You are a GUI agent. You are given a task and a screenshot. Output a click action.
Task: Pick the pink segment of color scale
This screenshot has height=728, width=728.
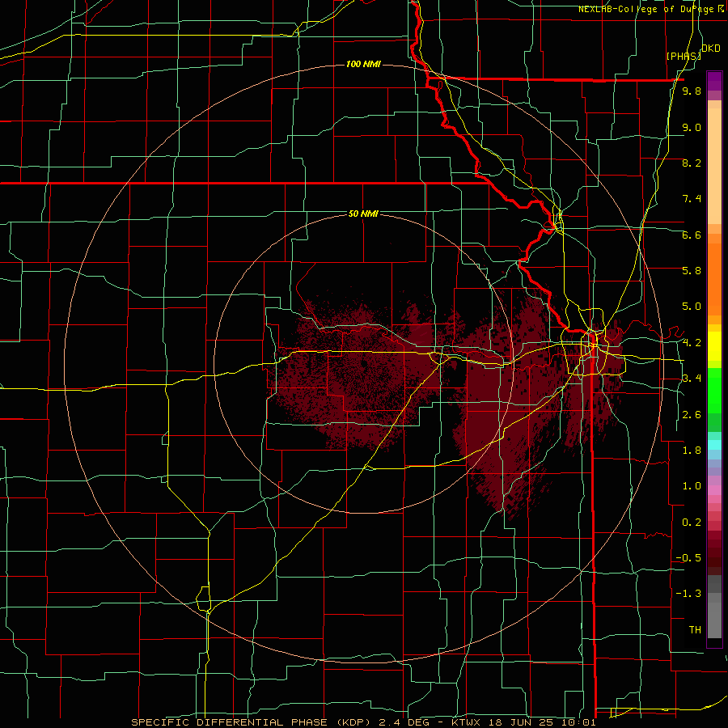point(714,490)
